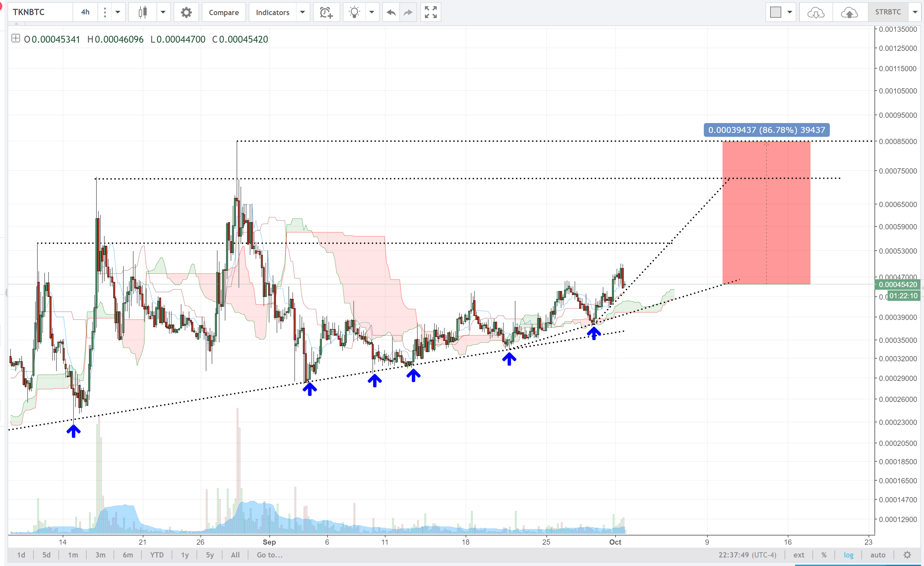Click the TKNBTC symbol field
924x566 pixels.
[x=40, y=12]
